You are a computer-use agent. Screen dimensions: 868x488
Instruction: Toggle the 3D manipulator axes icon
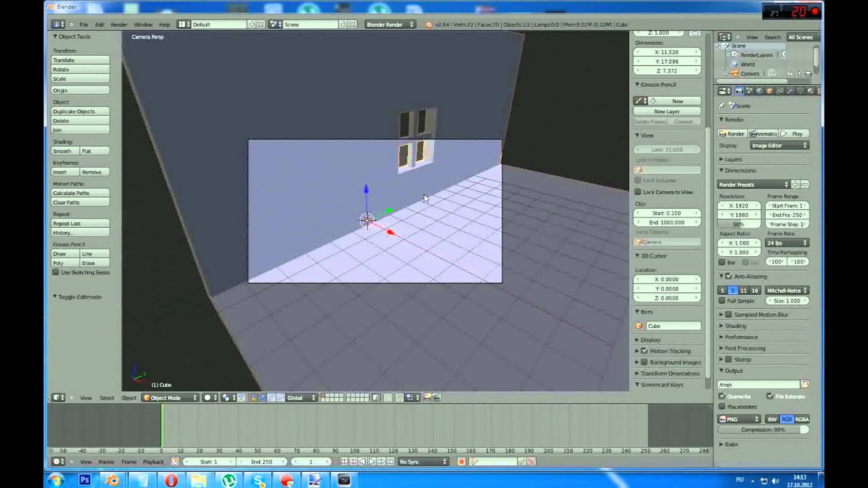pyautogui.click(x=253, y=398)
